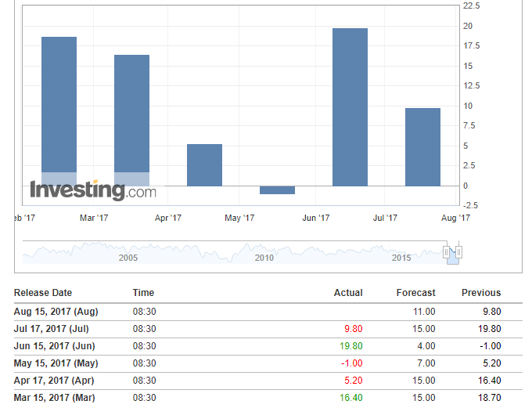
Task: Select the right range handle on navigator
Action: click(x=458, y=252)
